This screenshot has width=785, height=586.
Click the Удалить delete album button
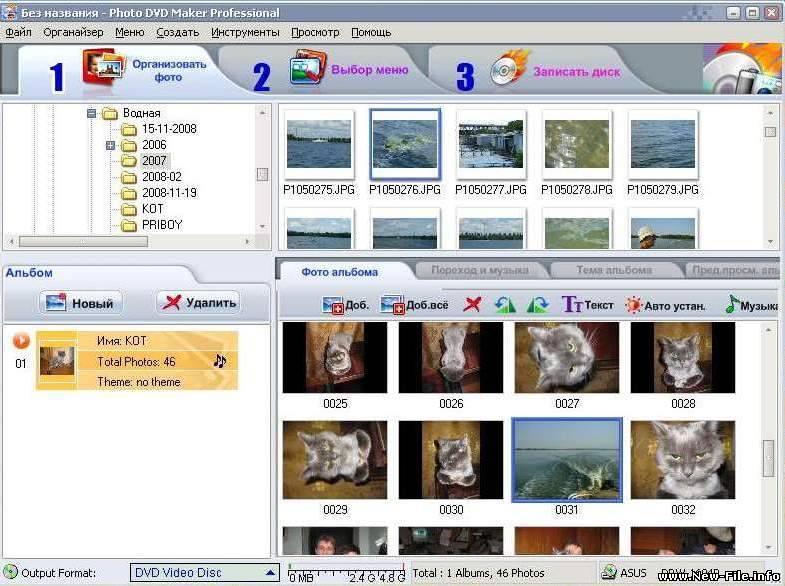tap(198, 302)
